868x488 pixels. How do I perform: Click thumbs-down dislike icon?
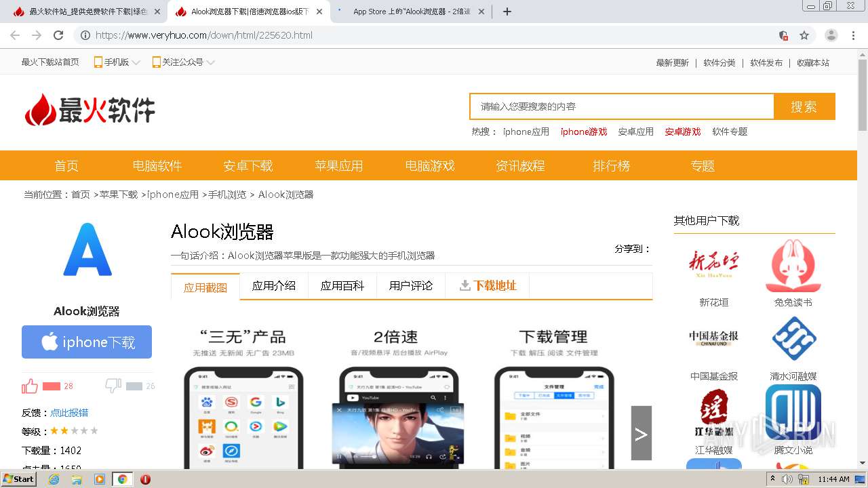click(114, 386)
